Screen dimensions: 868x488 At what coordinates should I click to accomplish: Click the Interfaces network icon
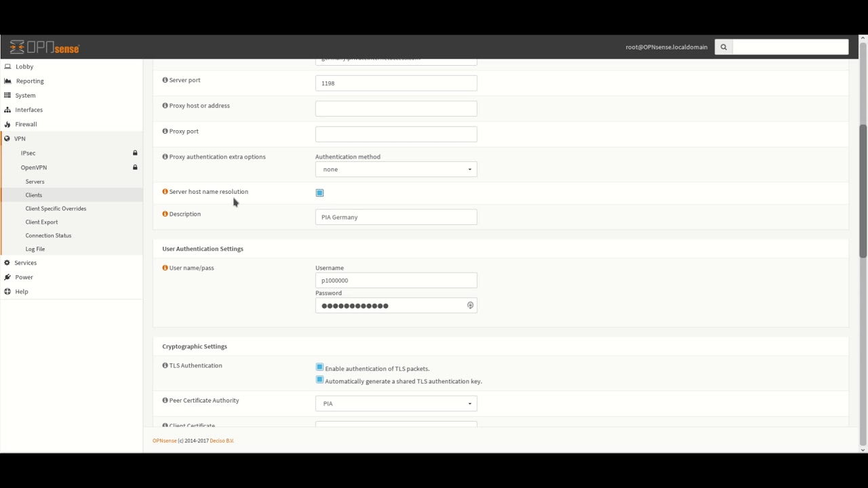click(7, 110)
